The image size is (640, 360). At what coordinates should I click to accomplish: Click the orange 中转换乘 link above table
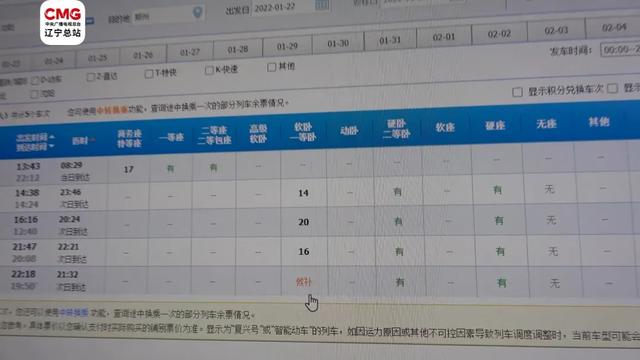(112, 110)
